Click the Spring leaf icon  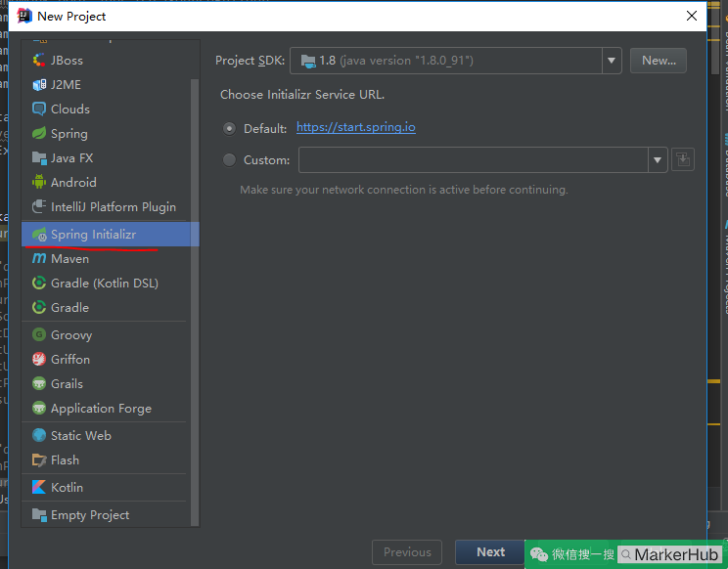(39, 133)
